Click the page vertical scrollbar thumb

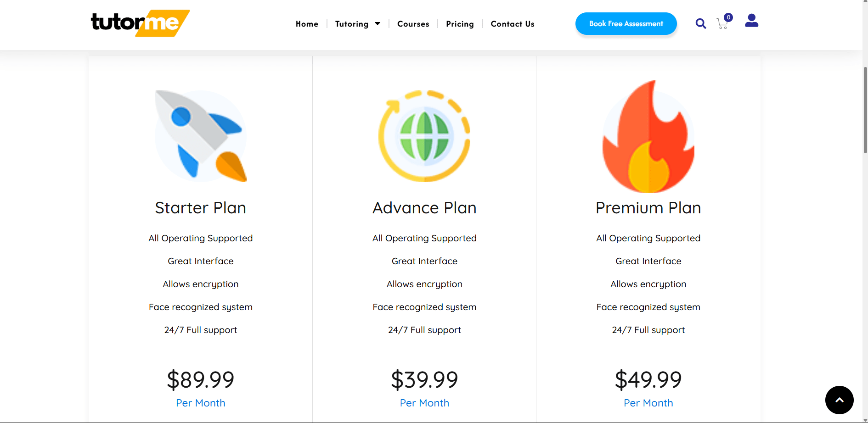tap(865, 110)
